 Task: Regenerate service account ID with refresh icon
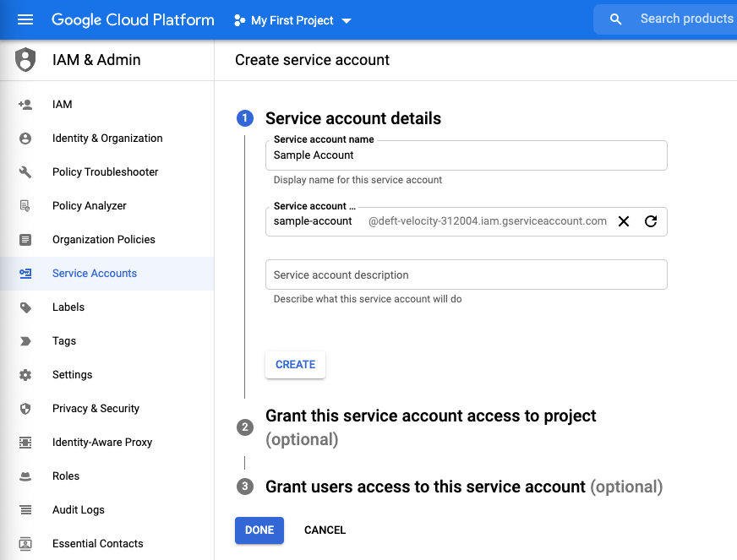(651, 221)
